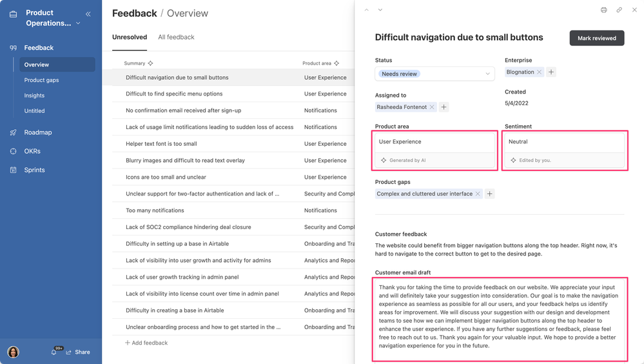Click the Edited by you sparkle icon
Screen dimensions: 644x364
513,161
